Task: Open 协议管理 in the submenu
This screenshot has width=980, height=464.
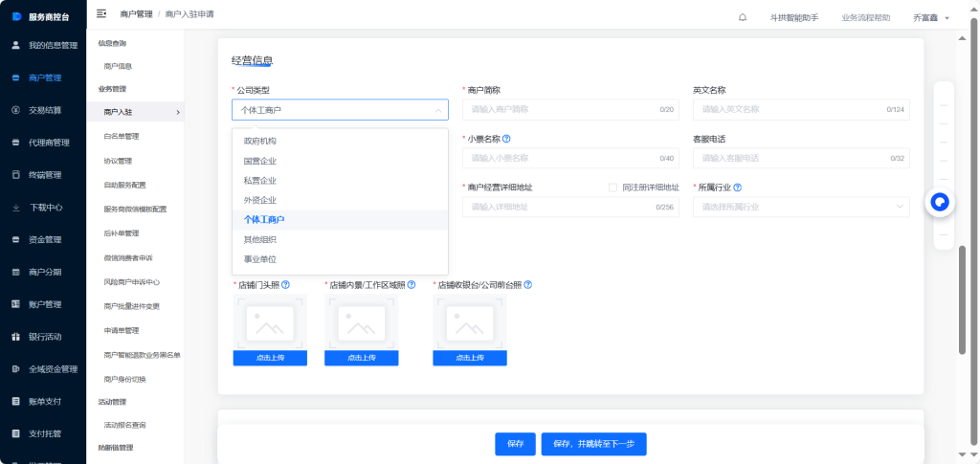Action: (118, 161)
